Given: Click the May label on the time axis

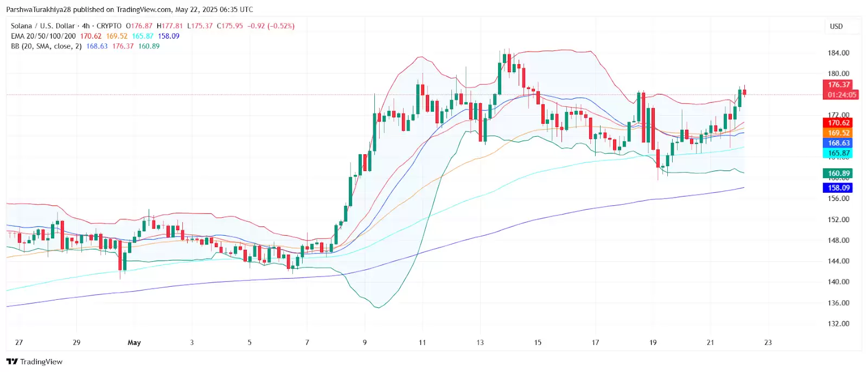Looking at the screenshot, I should pyautogui.click(x=134, y=343).
